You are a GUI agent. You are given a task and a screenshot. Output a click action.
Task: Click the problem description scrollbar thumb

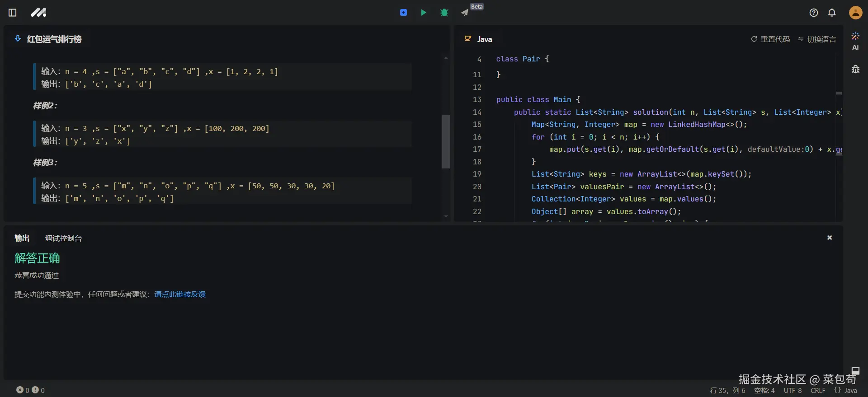(446, 141)
